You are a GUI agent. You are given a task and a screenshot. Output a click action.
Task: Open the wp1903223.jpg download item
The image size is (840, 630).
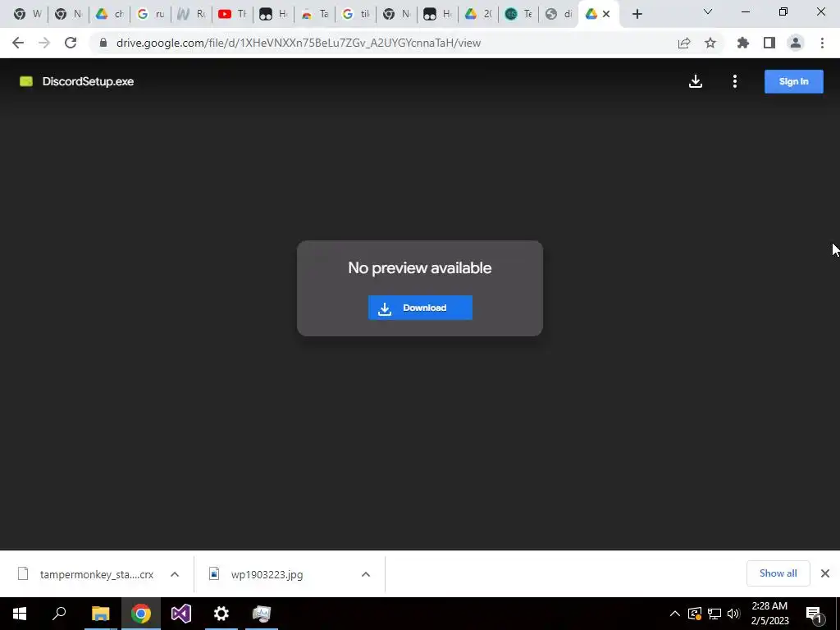point(258,574)
